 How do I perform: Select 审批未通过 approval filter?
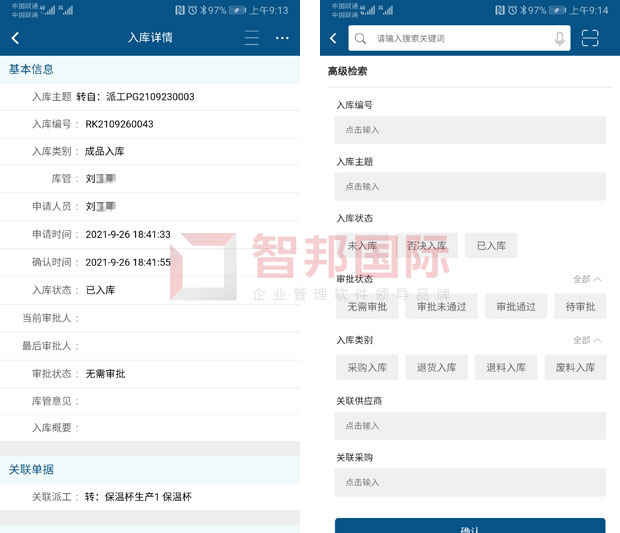(441, 306)
